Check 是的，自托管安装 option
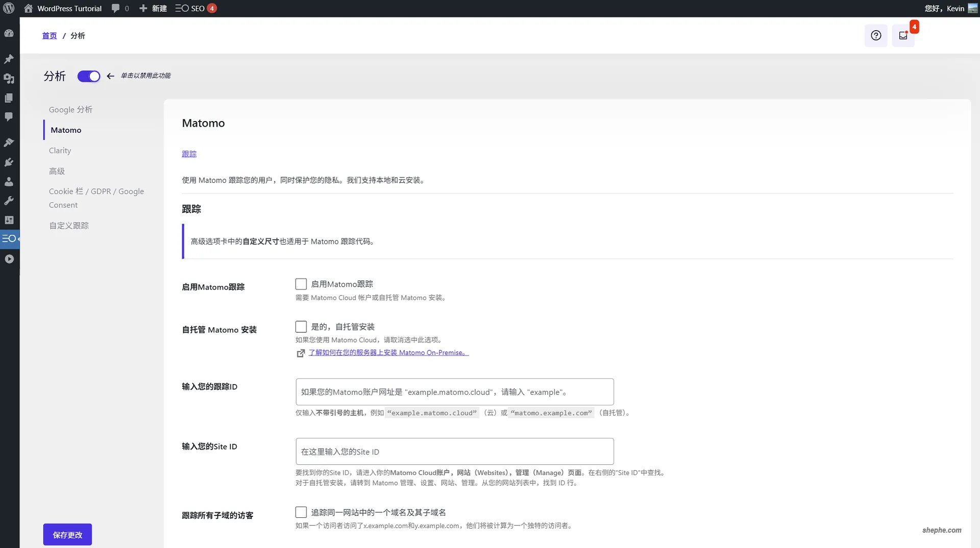Image resolution: width=980 pixels, height=548 pixels. pos(301,326)
